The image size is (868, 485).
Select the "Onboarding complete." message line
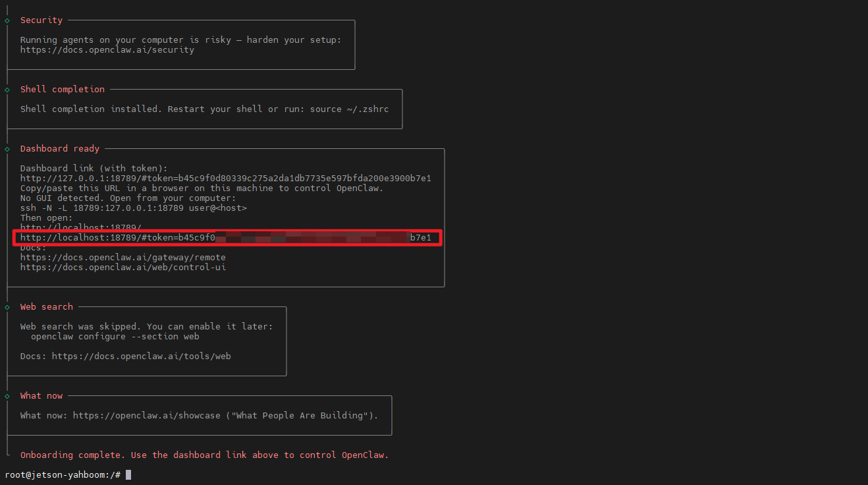pos(205,455)
